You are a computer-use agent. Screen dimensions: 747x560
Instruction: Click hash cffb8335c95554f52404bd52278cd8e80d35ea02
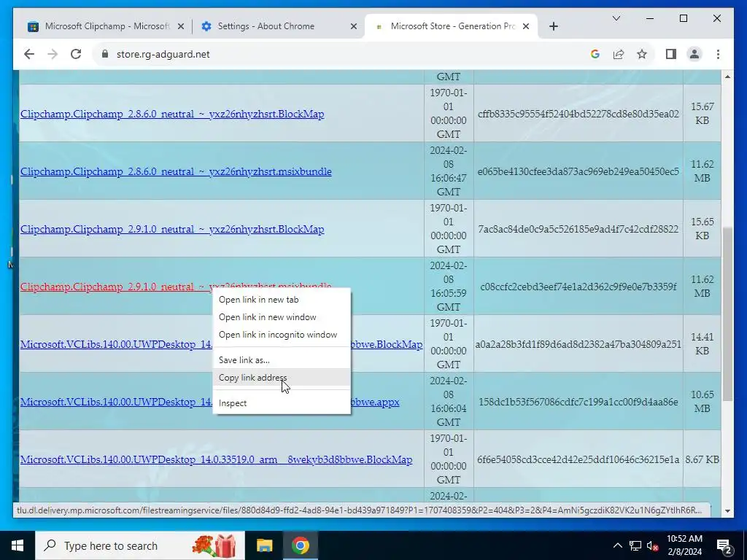point(578,114)
